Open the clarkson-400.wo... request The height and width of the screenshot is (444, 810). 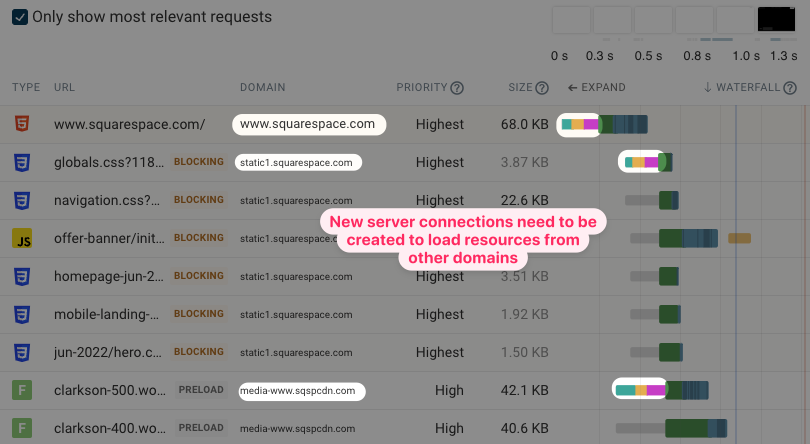pyautogui.click(x=110, y=428)
